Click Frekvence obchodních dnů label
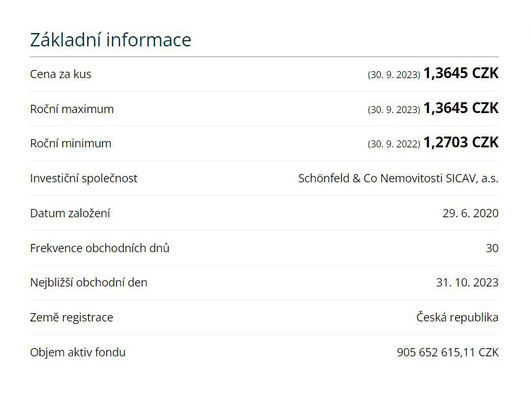 point(99,248)
